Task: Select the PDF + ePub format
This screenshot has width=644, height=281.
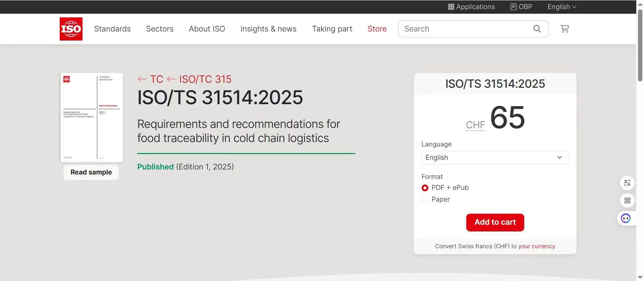Action: pyautogui.click(x=425, y=188)
